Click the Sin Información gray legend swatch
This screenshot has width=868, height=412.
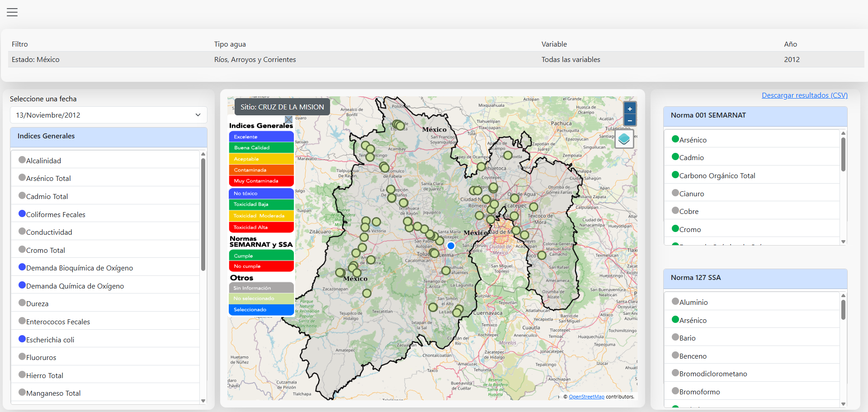[261, 288]
